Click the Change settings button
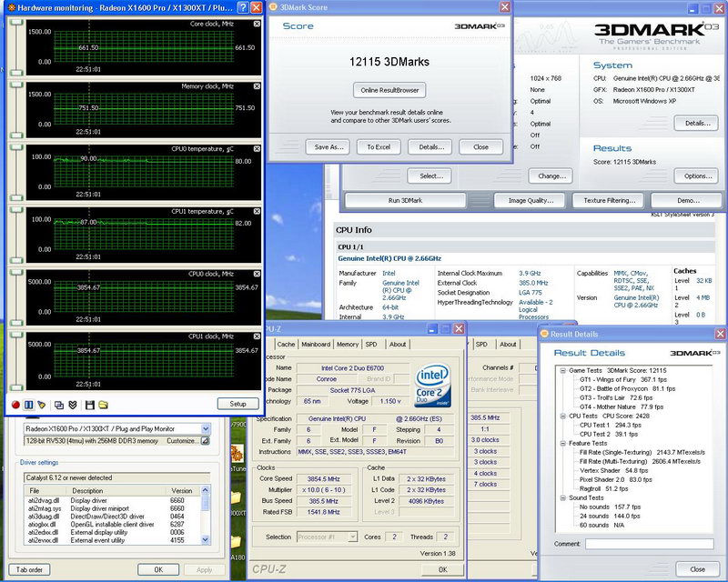This screenshot has width=728, height=582. pos(551,176)
